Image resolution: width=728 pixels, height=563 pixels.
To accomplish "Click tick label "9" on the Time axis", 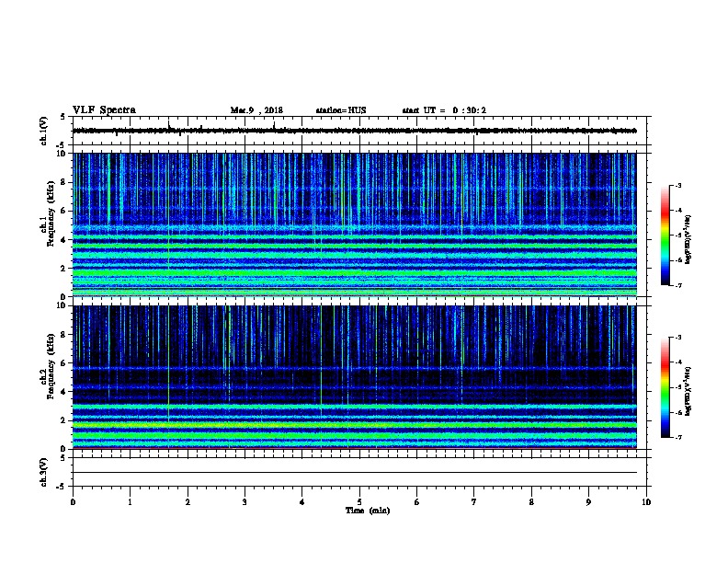I will [588, 502].
